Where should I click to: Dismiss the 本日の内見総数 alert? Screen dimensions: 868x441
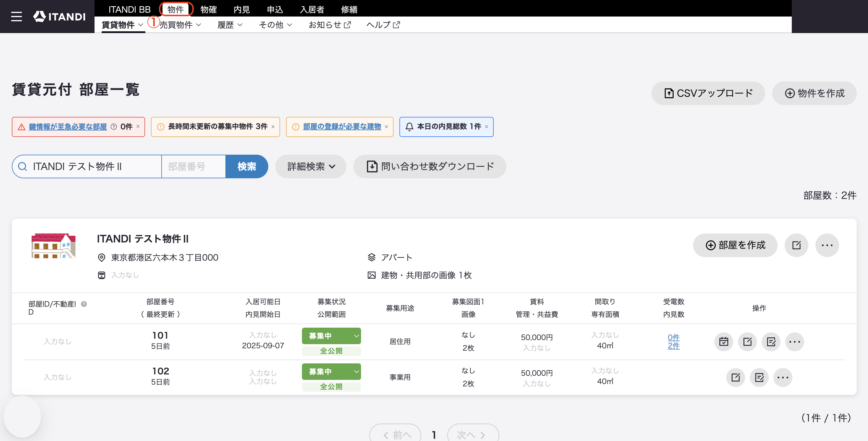487,127
